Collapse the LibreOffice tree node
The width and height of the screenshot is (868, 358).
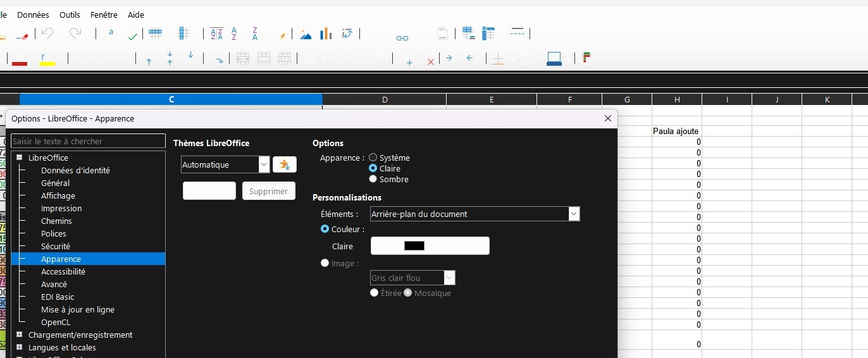tap(19, 157)
